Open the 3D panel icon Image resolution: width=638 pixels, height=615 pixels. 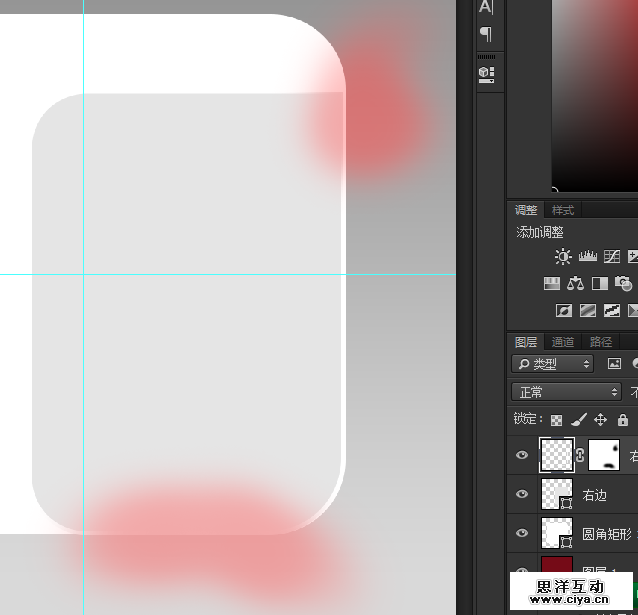[x=486, y=73]
